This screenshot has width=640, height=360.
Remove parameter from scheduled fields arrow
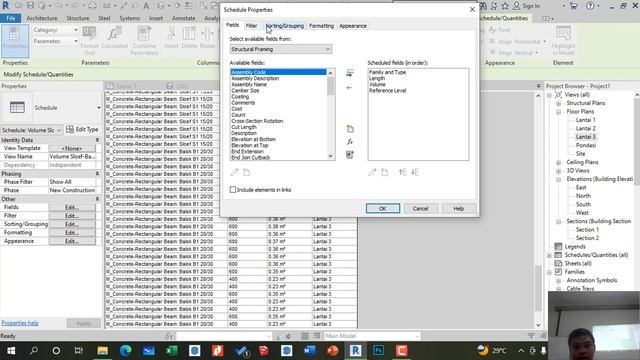click(349, 88)
